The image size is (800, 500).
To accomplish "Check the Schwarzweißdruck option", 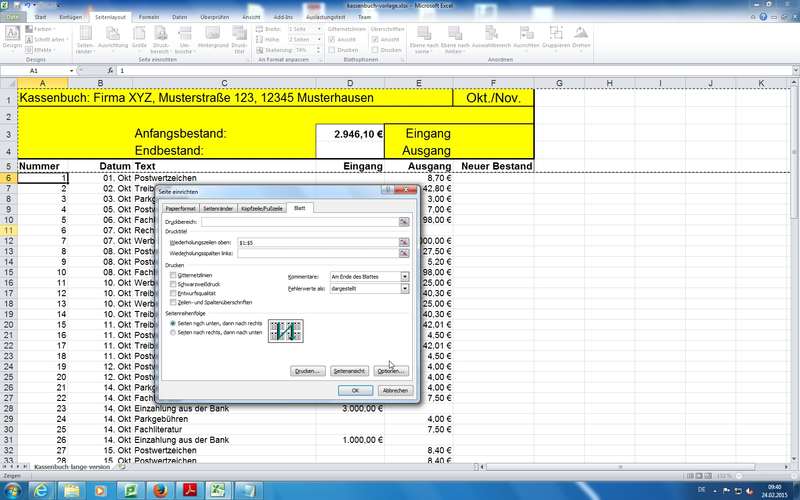I will click(174, 284).
